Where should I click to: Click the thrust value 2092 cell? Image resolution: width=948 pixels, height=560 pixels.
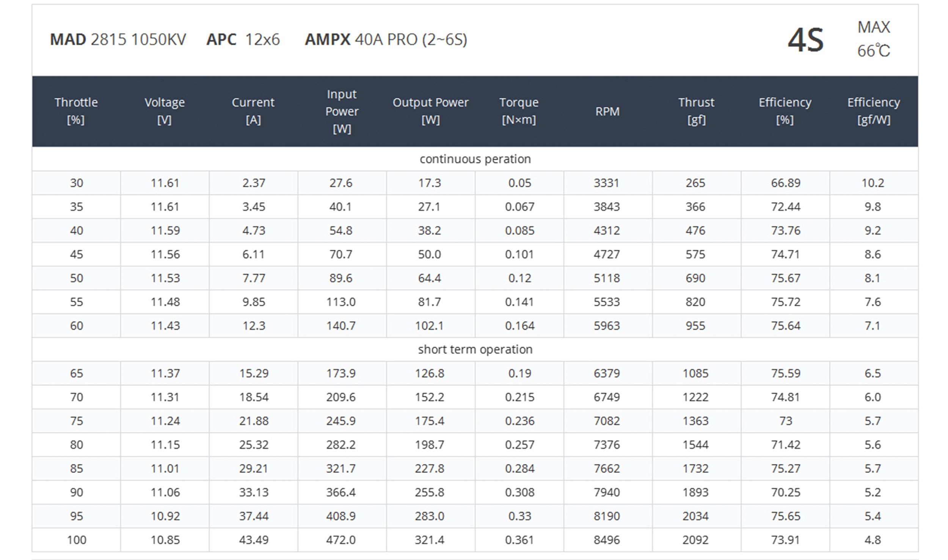point(695,540)
